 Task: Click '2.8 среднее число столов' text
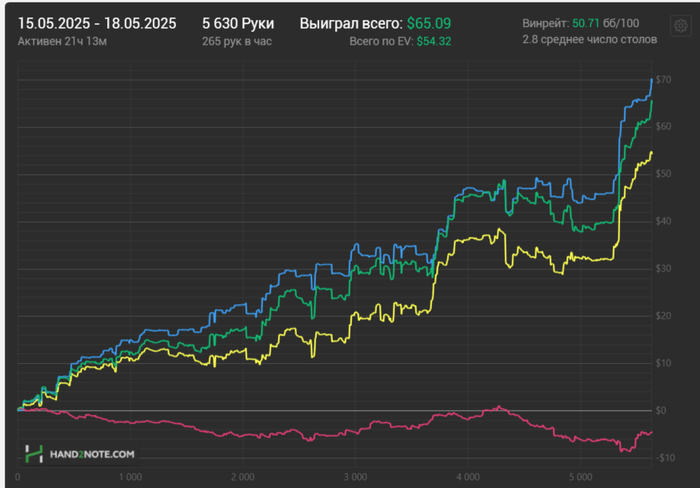pyautogui.click(x=589, y=40)
